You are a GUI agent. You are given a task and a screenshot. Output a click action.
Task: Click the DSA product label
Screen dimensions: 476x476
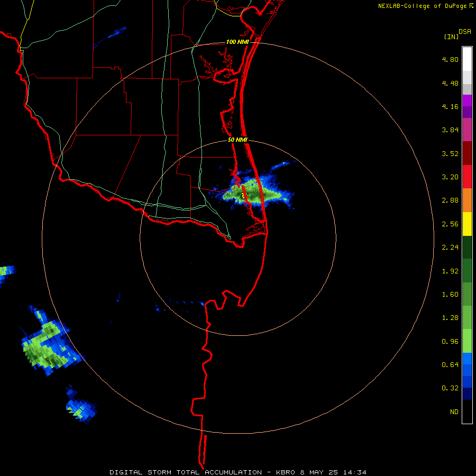point(465,32)
